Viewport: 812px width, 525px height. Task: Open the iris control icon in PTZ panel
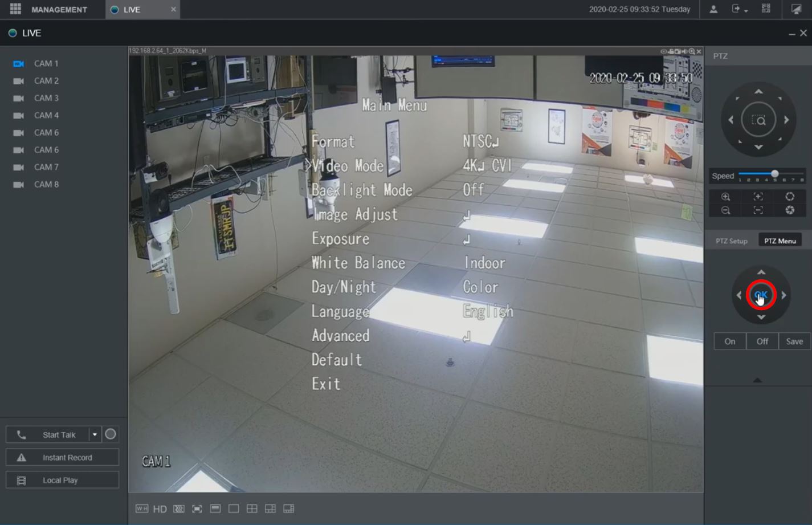click(791, 196)
